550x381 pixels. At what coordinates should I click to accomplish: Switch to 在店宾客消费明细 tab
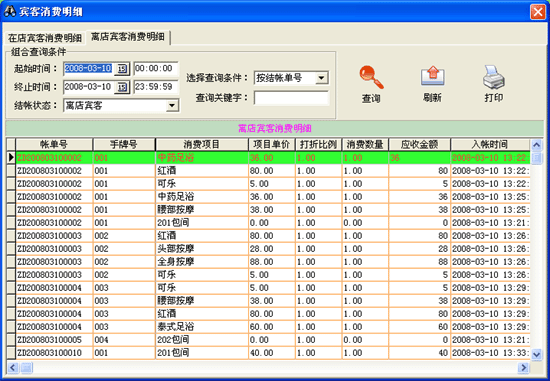click(x=45, y=38)
